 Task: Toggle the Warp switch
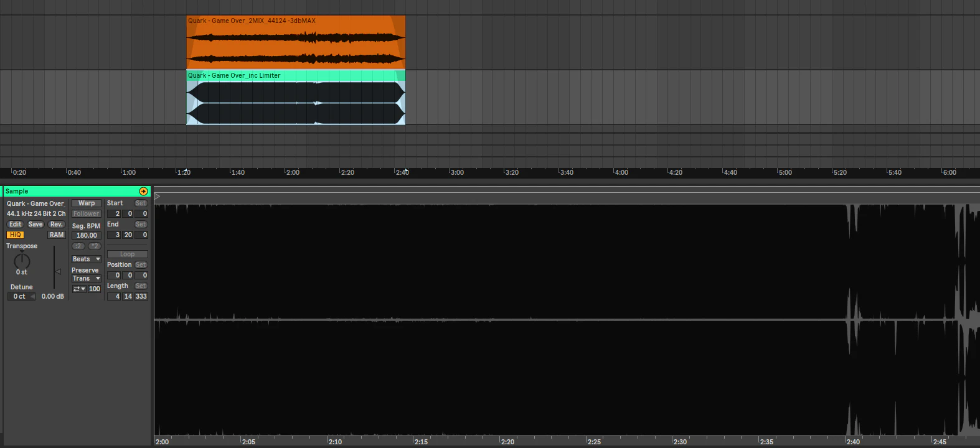point(87,203)
